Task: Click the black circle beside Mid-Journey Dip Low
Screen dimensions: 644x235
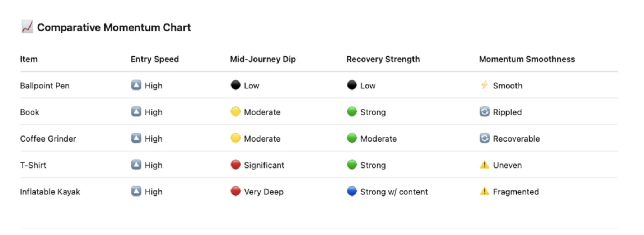Action: point(235,85)
